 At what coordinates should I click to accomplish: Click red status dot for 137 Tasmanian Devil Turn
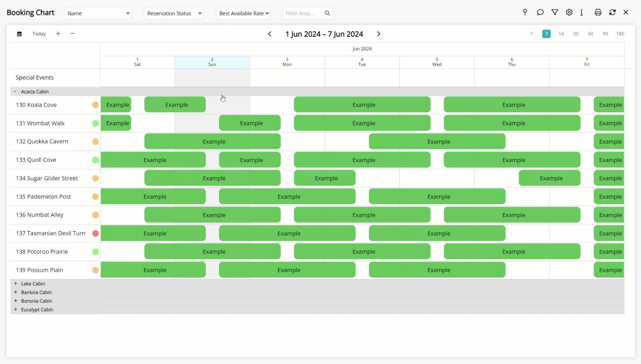coord(95,233)
